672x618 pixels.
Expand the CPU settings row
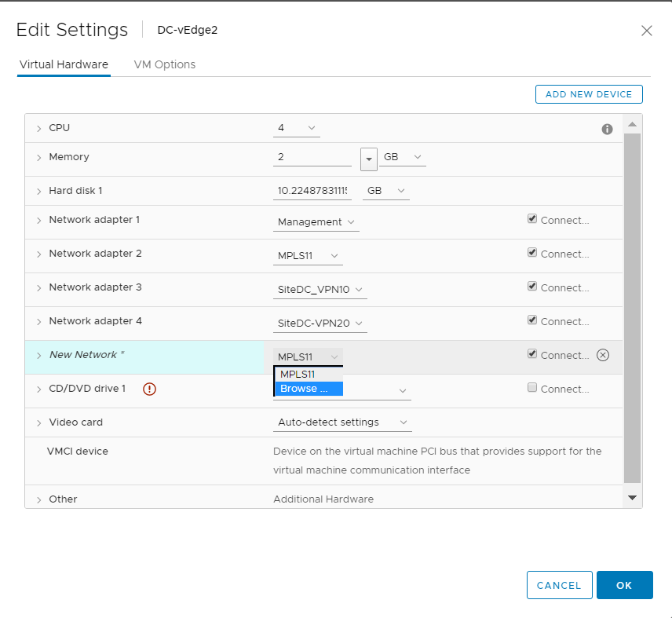(x=38, y=128)
